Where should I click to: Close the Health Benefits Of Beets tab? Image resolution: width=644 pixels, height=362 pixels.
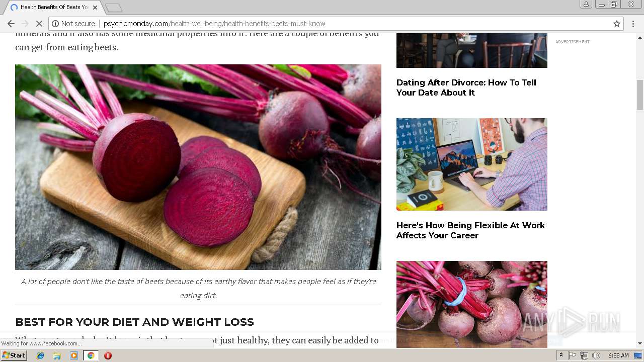tap(95, 8)
